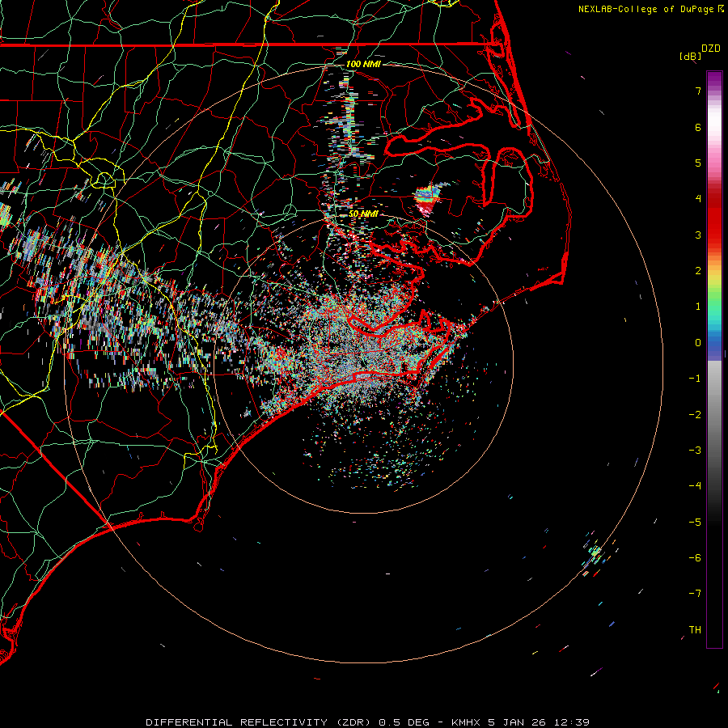Click the -3 tick on the color scale
This screenshot has height=728, width=728.
click(x=694, y=451)
